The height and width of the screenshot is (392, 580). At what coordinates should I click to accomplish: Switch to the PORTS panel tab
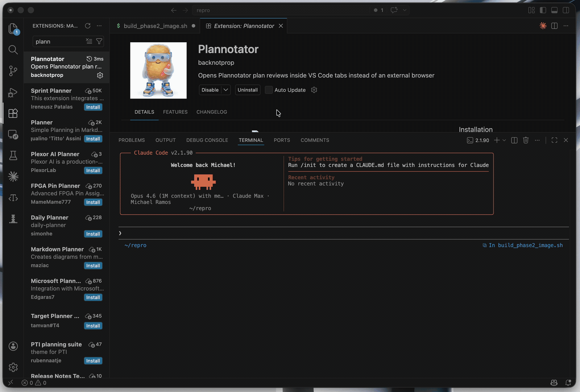click(282, 140)
